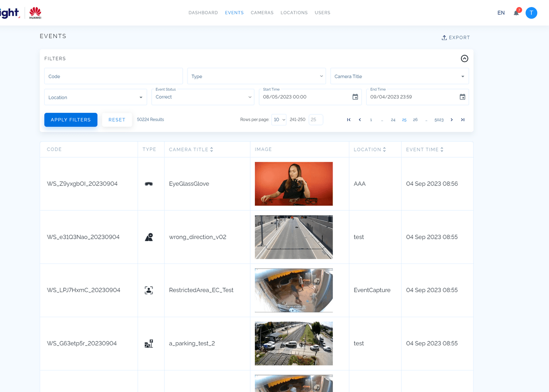
Task: Open the Start Time calendar picker
Action: click(x=355, y=97)
